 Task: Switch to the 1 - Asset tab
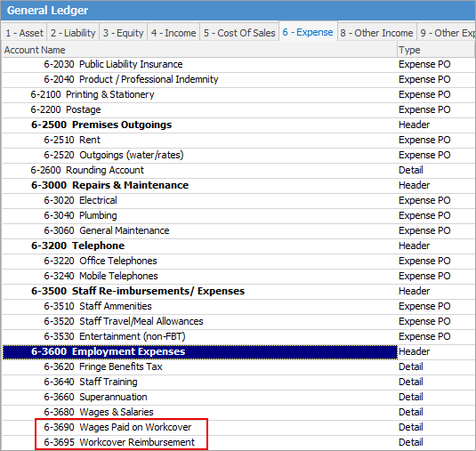pyautogui.click(x=24, y=33)
